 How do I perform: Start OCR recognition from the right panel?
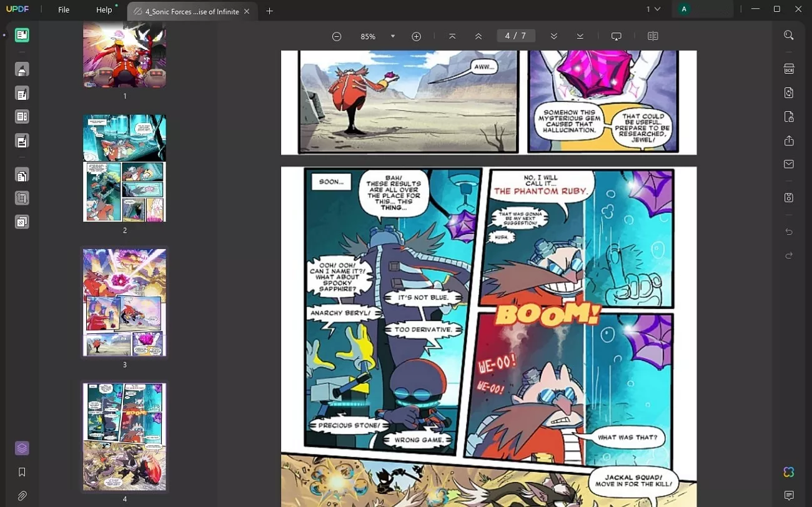pyautogui.click(x=789, y=69)
